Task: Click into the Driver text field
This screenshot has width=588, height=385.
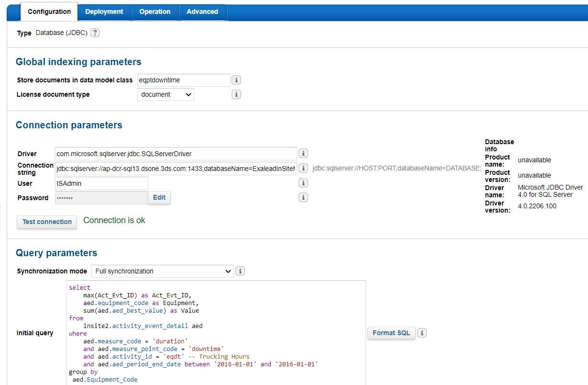Action: pyautogui.click(x=176, y=154)
